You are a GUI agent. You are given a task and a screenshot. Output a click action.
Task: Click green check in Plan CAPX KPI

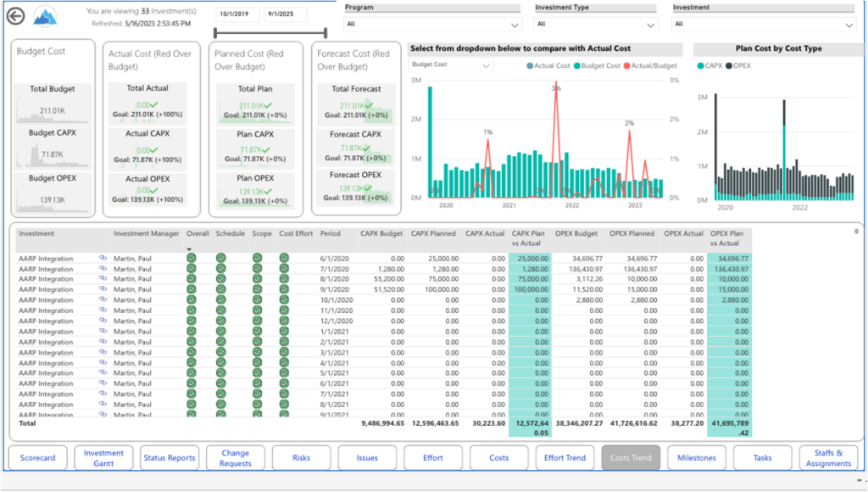(266, 149)
